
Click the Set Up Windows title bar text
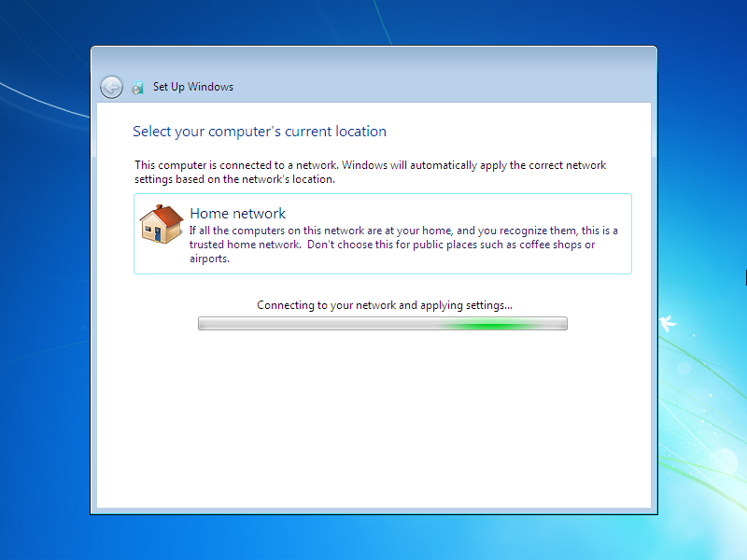[192, 87]
